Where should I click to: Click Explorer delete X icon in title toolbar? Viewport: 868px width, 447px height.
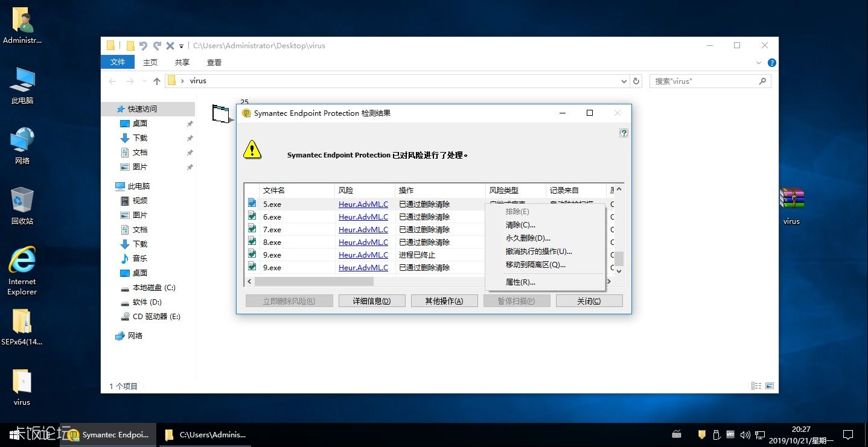click(170, 45)
